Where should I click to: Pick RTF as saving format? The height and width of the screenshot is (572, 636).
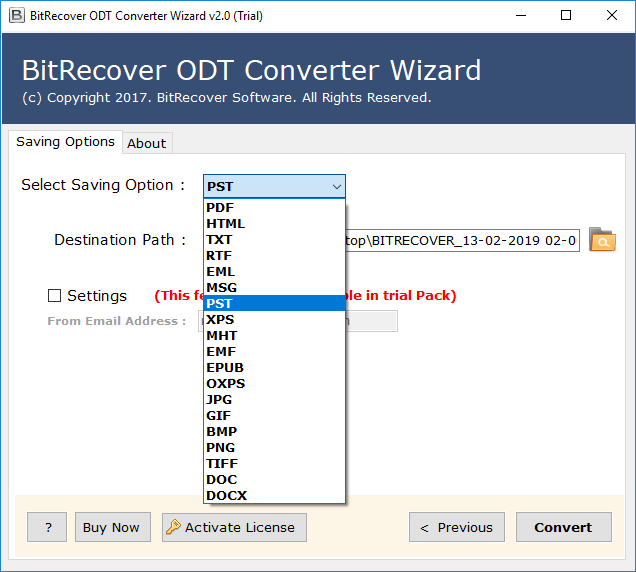pos(274,256)
